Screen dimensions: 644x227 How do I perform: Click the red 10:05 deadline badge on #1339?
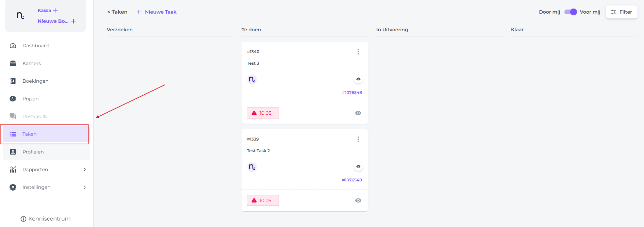point(263,200)
